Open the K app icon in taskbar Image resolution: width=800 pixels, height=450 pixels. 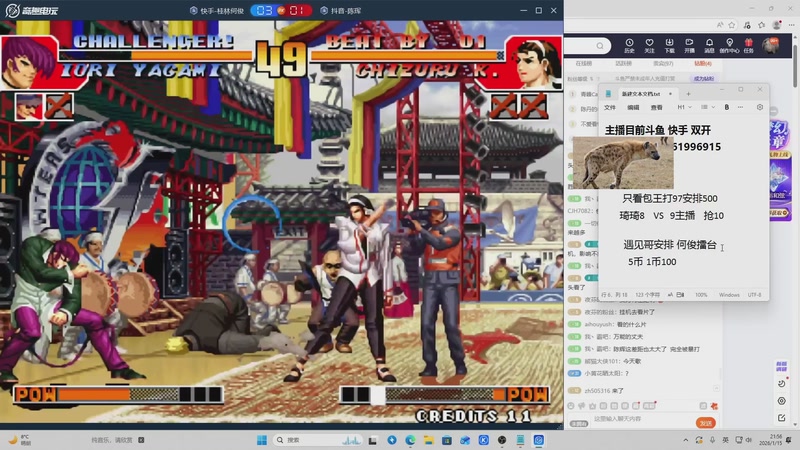click(484, 440)
